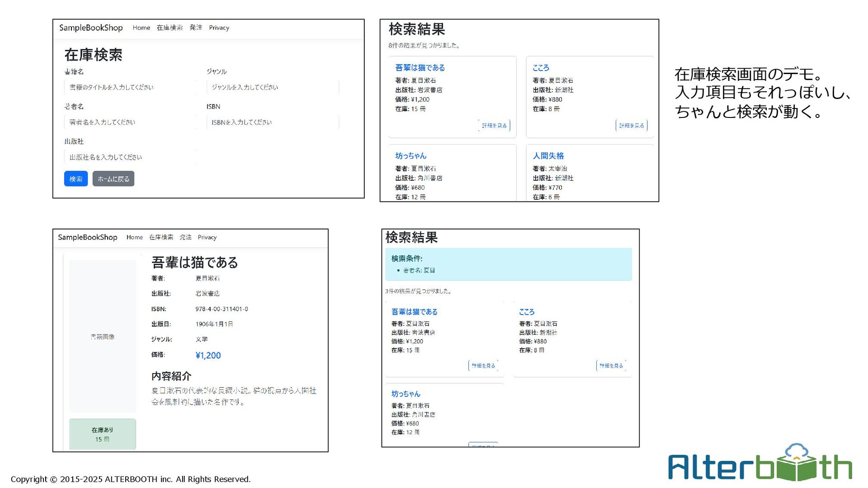Click the ホームに戻る button
The image size is (868, 488).
click(113, 179)
